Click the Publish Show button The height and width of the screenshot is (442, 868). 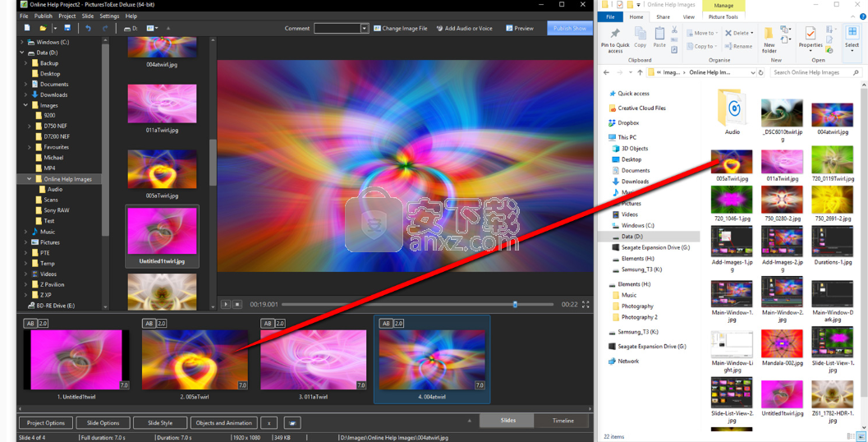point(570,28)
